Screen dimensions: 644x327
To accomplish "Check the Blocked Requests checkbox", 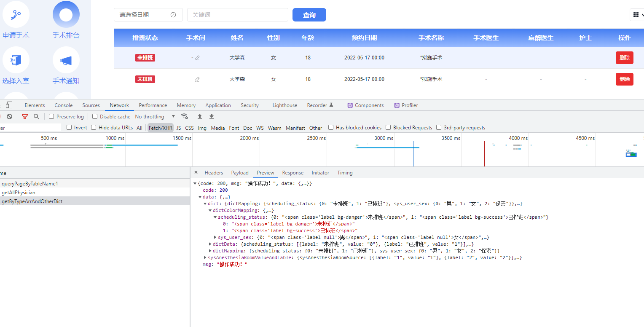I will pos(388,127).
